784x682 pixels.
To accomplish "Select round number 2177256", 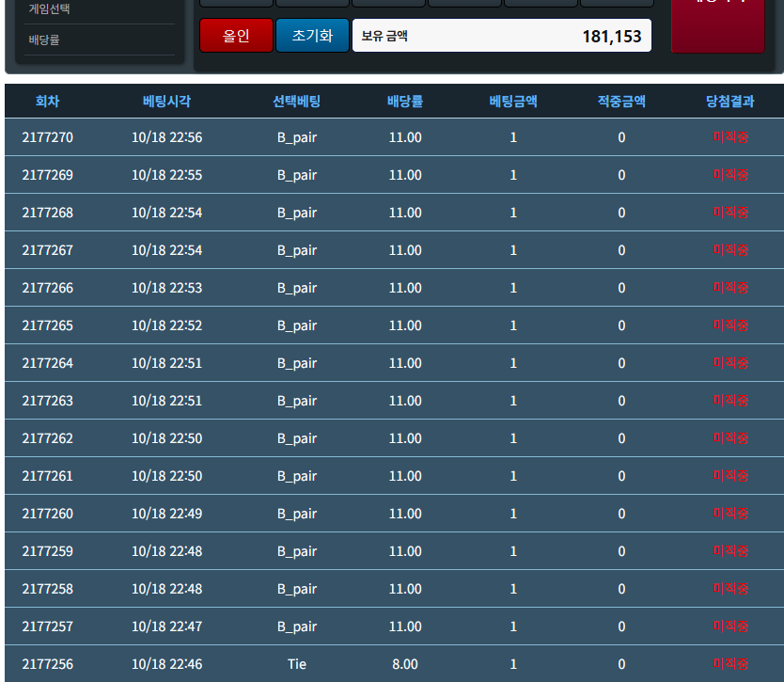I will pyautogui.click(x=48, y=664).
